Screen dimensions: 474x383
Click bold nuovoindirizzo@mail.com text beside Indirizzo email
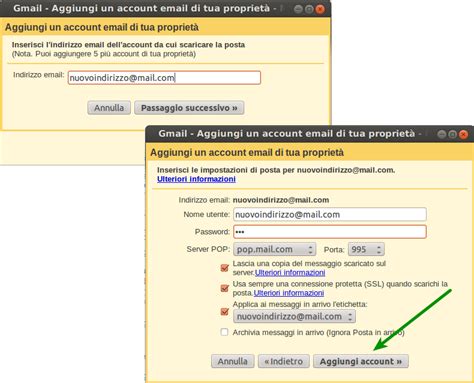tap(281, 200)
